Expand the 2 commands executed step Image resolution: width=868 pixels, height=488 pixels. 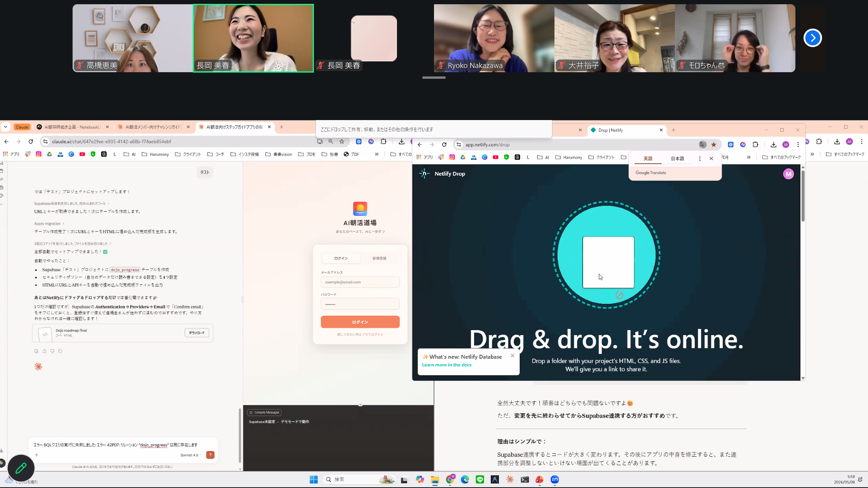click(73, 244)
